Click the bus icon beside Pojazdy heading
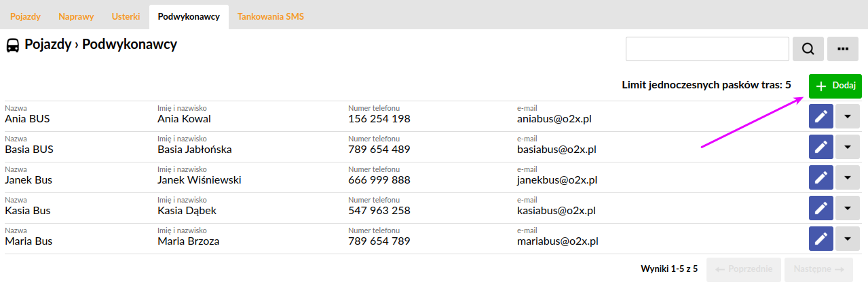This screenshot has height=293, width=868. 13,46
